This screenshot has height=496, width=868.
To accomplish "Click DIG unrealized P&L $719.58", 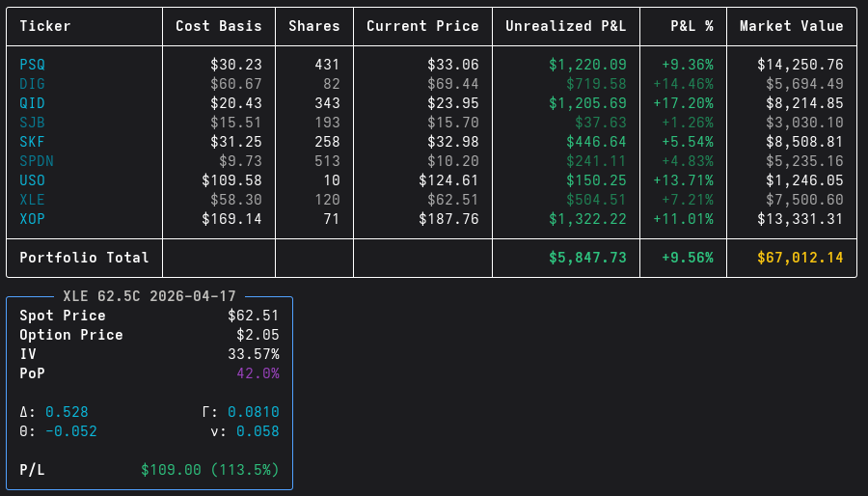I will 596,84.
